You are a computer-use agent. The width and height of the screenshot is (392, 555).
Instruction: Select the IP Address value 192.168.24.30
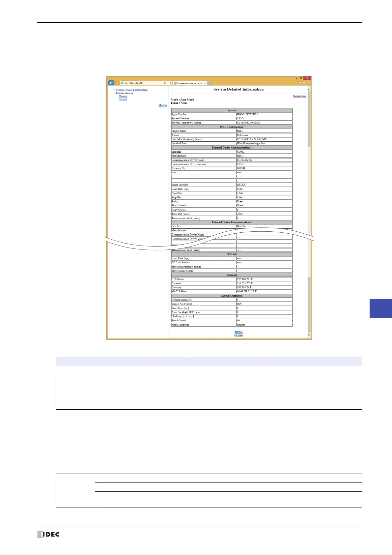click(x=245, y=279)
